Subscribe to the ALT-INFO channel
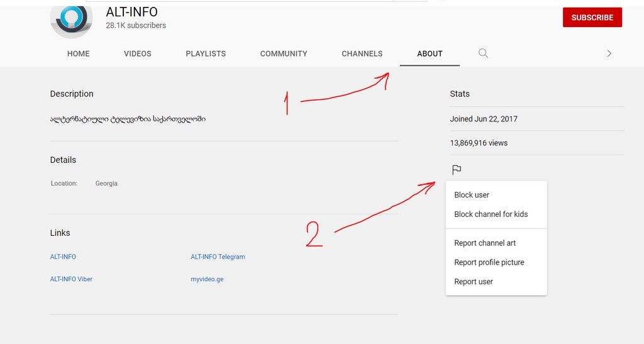644x344 pixels. coord(592,17)
